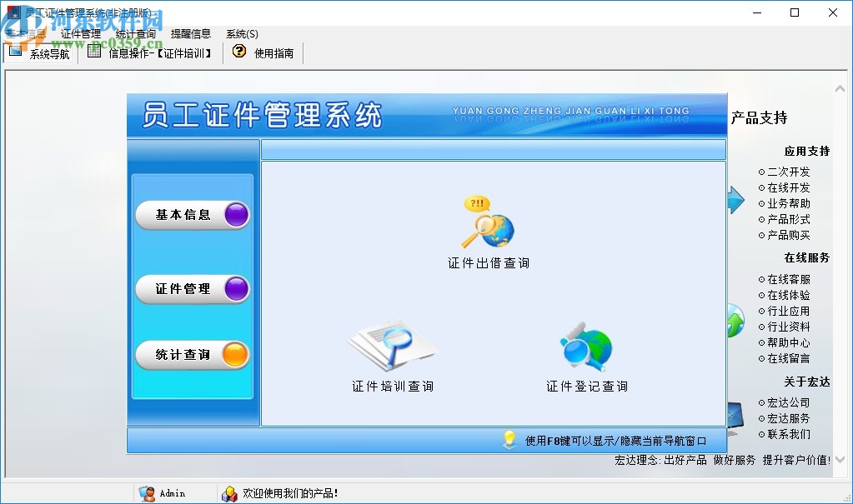Image resolution: width=853 pixels, height=504 pixels.
Task: Open the 提醒信息 menu
Action: [191, 33]
